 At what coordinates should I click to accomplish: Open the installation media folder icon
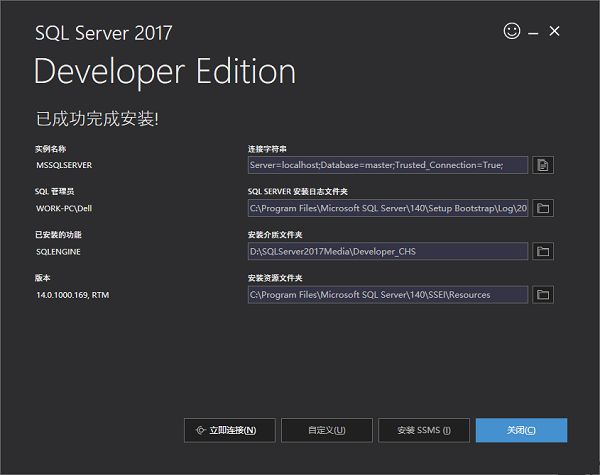[543, 251]
